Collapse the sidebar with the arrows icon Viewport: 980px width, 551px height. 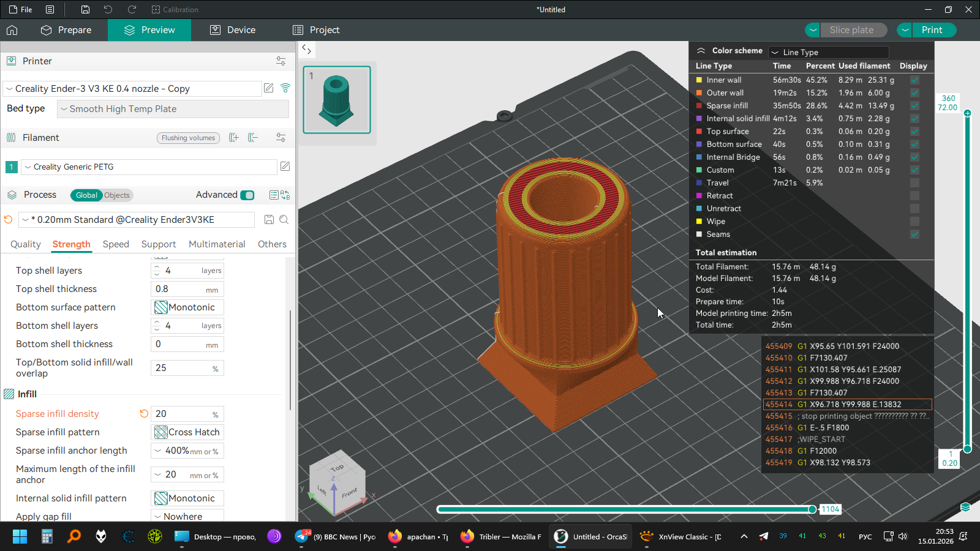point(306,49)
